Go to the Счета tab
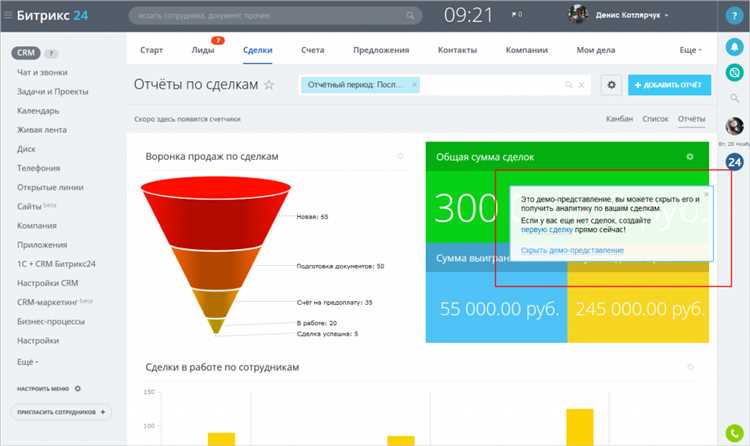750x446 pixels. pos(313,50)
